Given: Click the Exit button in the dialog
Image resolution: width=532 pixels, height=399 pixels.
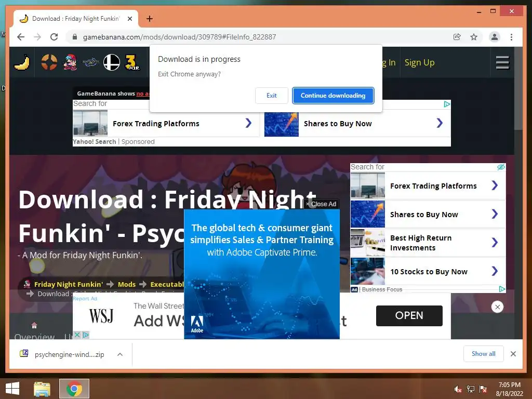Looking at the screenshot, I should pyautogui.click(x=271, y=96).
